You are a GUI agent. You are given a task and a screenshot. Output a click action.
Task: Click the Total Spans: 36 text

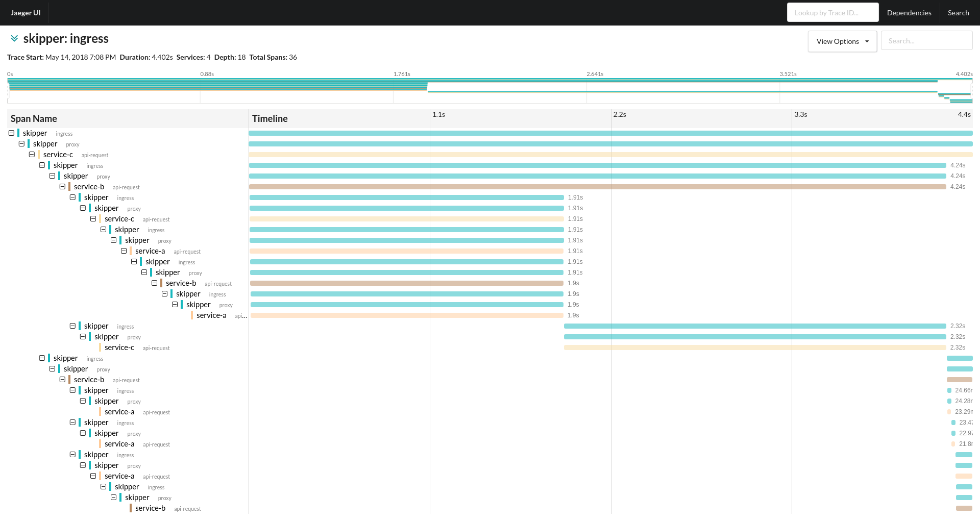tap(273, 57)
